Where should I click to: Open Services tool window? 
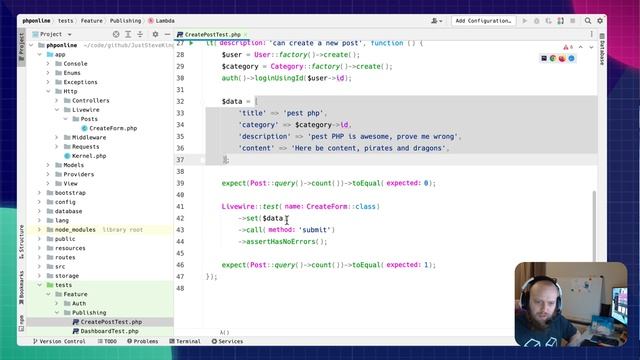tap(227, 341)
